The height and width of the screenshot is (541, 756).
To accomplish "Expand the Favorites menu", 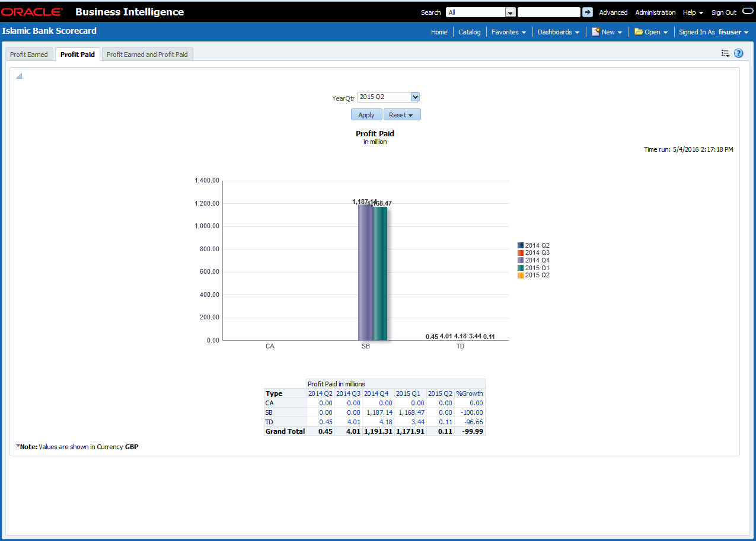I will tap(509, 32).
